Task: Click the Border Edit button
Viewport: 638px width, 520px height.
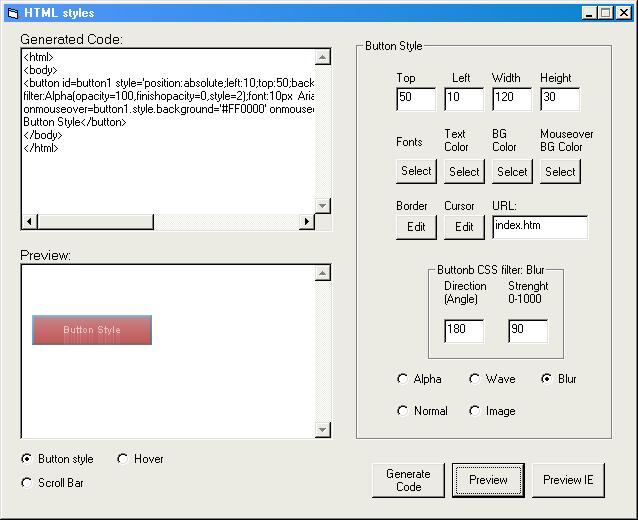Action: [416, 227]
